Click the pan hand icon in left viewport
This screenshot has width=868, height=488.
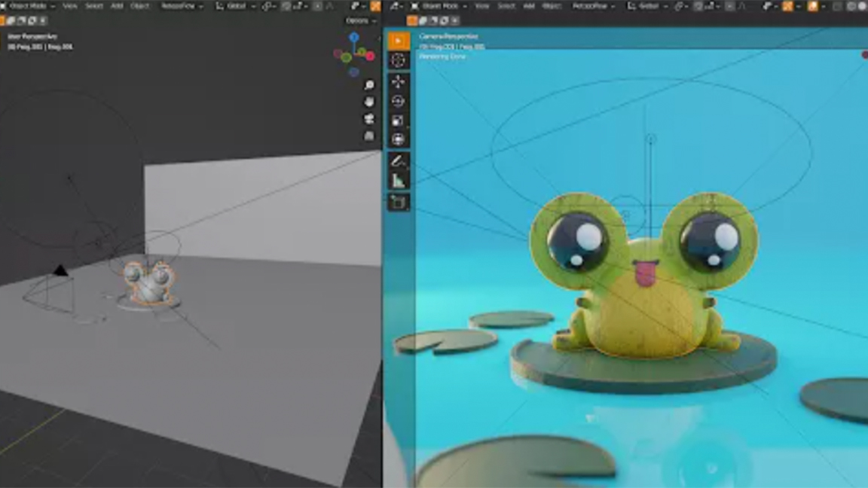coord(369,102)
